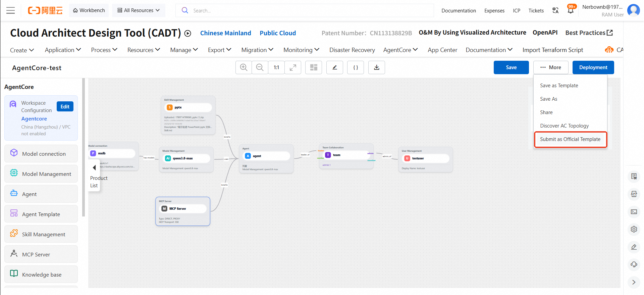Reset canvas zoom to 1:1
This screenshot has width=644, height=295.
276,67
